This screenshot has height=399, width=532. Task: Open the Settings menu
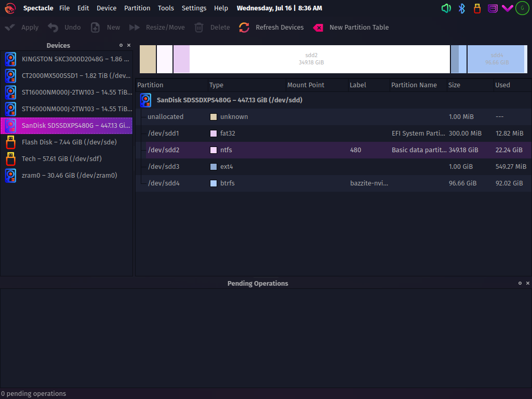point(194,8)
